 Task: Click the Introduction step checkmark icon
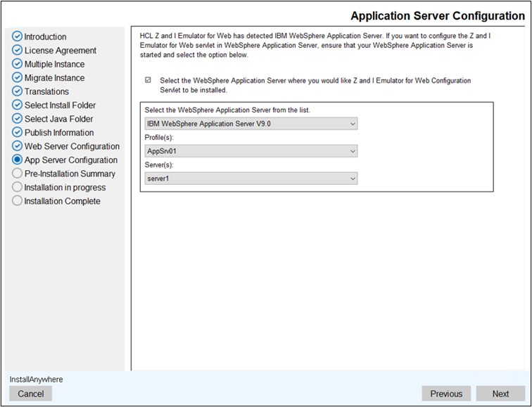[18, 37]
